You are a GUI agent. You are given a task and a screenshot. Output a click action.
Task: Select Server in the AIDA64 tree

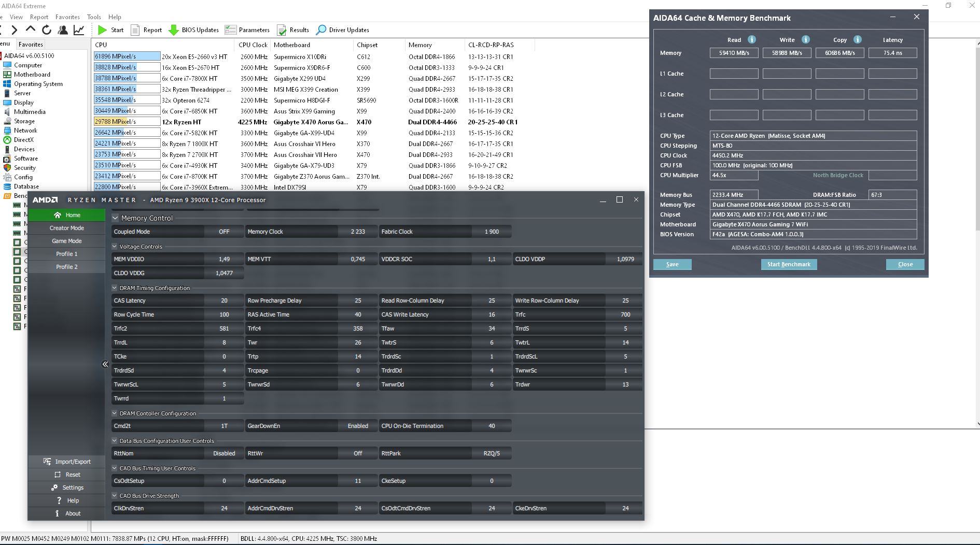22,93
